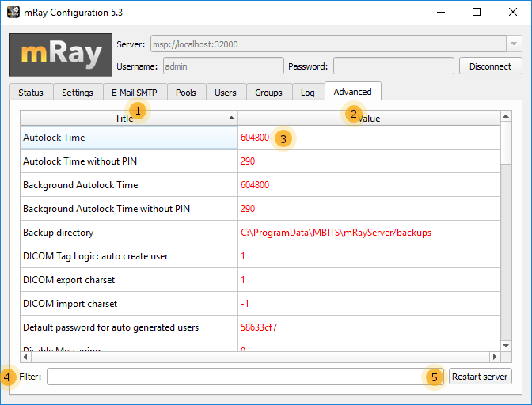Click the Value column header
Screen dimensions: 532x405
pyautogui.click(x=369, y=118)
